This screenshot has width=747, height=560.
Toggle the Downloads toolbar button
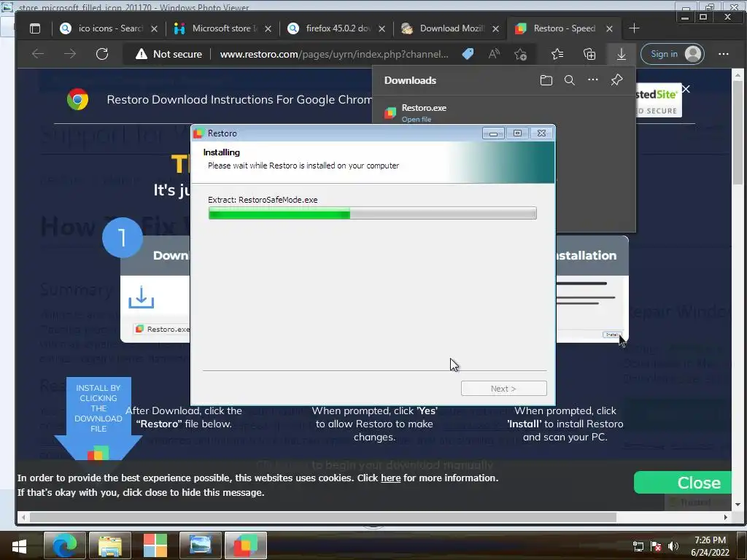click(x=622, y=54)
